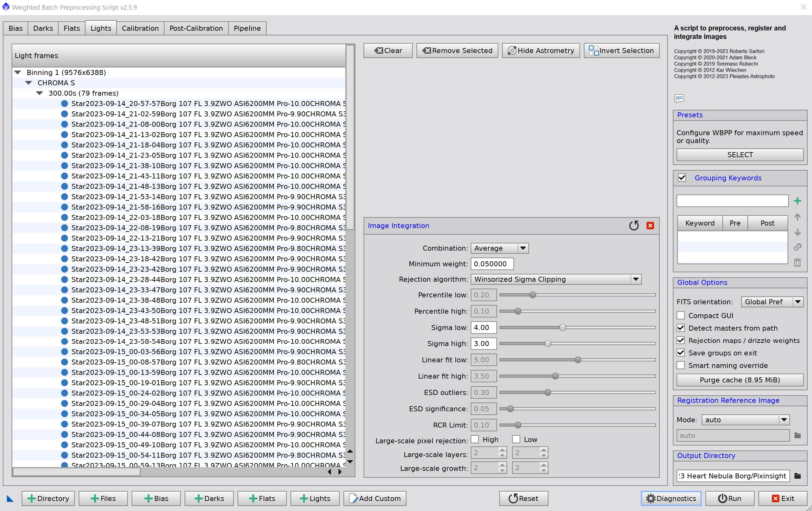Enable Smart naming override

pyautogui.click(x=681, y=365)
